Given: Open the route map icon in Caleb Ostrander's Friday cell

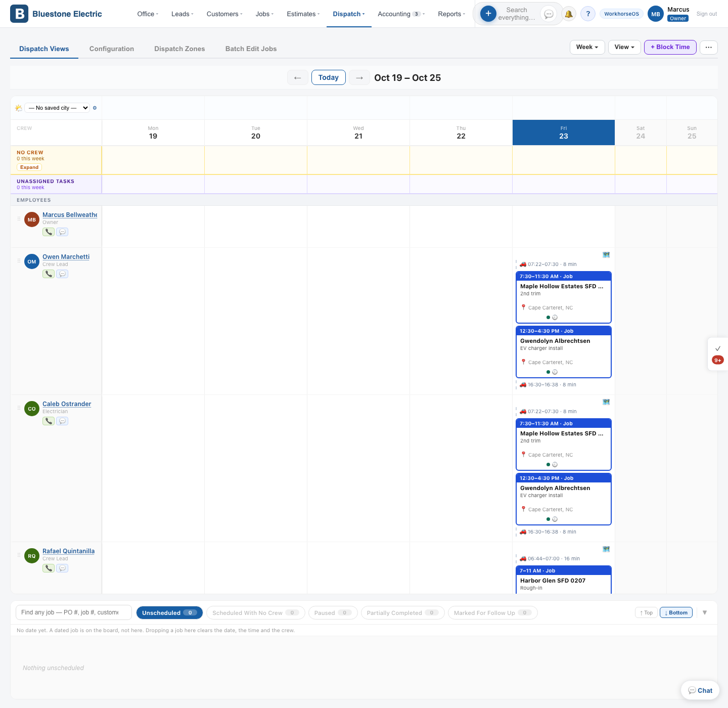Looking at the screenshot, I should [606, 402].
